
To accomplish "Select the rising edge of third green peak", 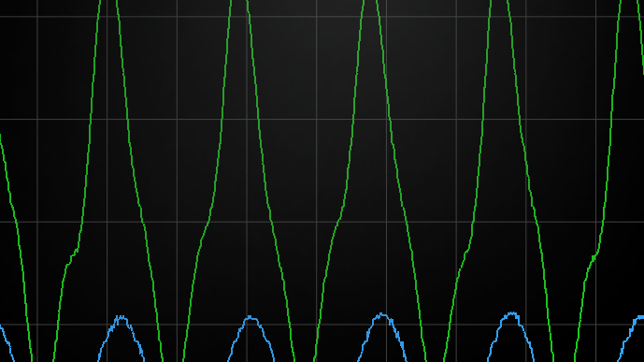I will coord(339,181).
